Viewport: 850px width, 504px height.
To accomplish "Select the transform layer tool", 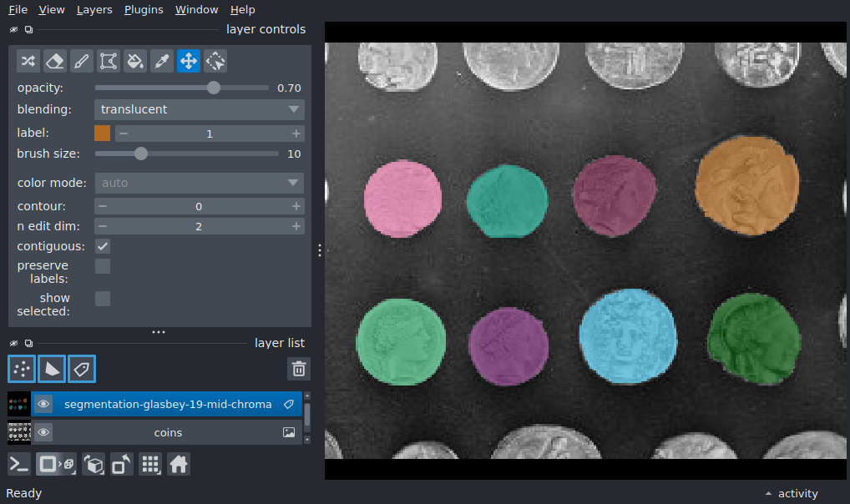I will click(215, 61).
